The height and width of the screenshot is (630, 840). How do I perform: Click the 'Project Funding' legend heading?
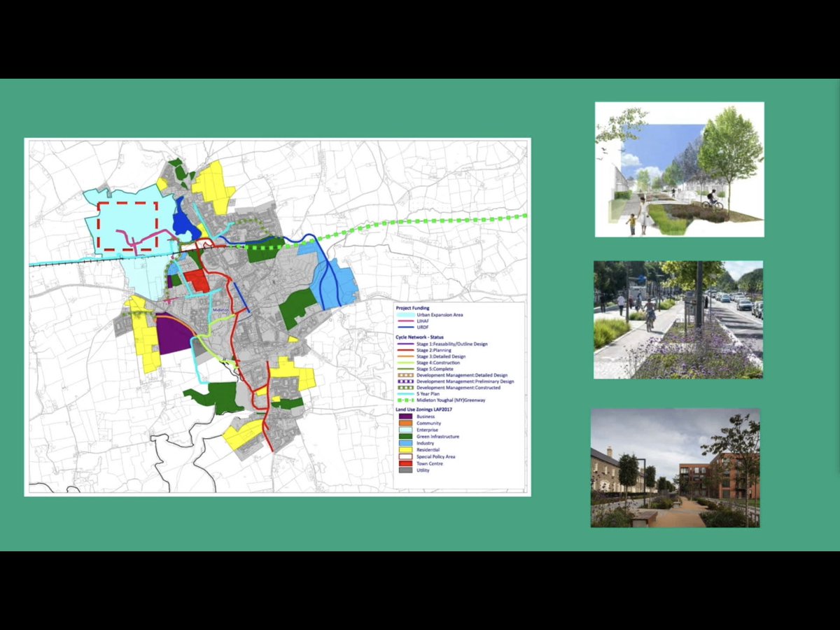[412, 308]
